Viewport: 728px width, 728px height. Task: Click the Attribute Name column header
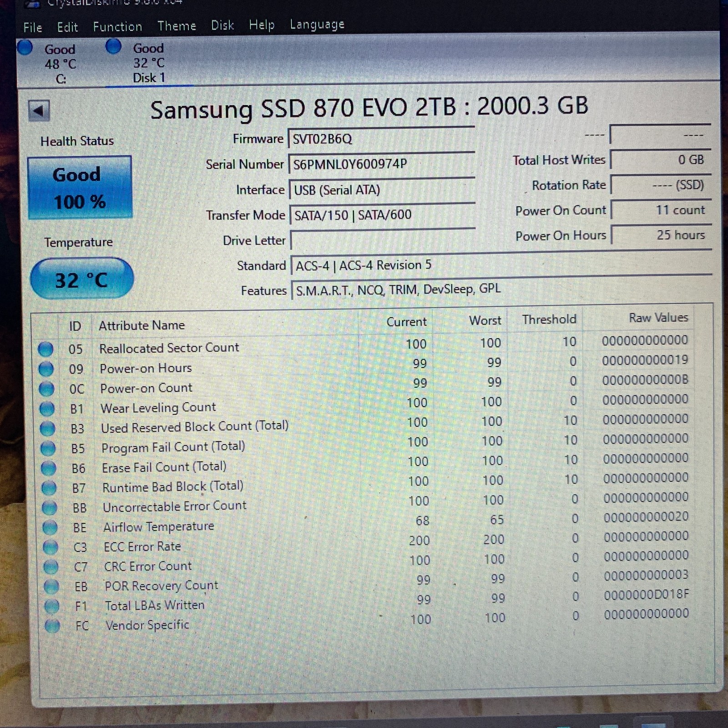[142, 325]
